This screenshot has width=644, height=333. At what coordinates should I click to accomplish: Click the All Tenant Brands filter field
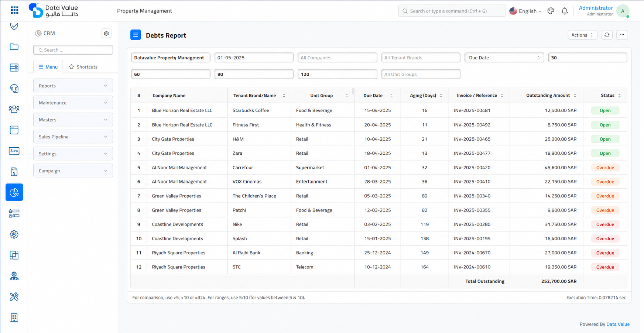(x=421, y=58)
